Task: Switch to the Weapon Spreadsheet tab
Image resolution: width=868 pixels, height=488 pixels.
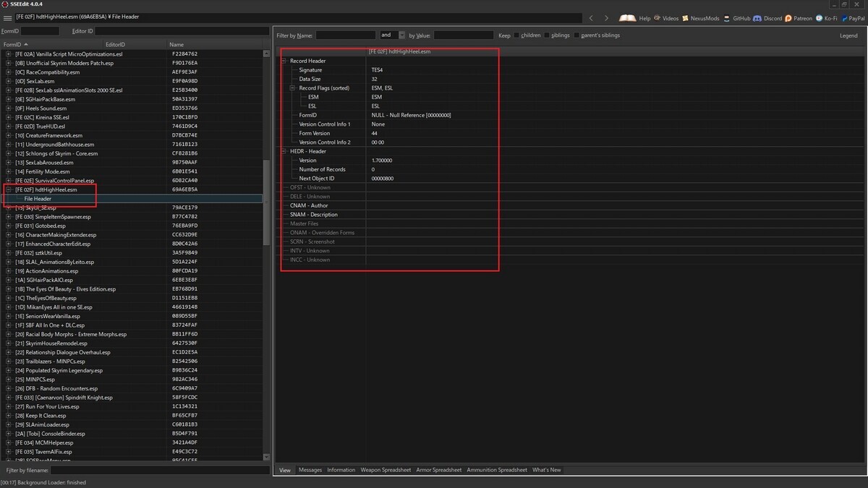Action: click(x=386, y=470)
